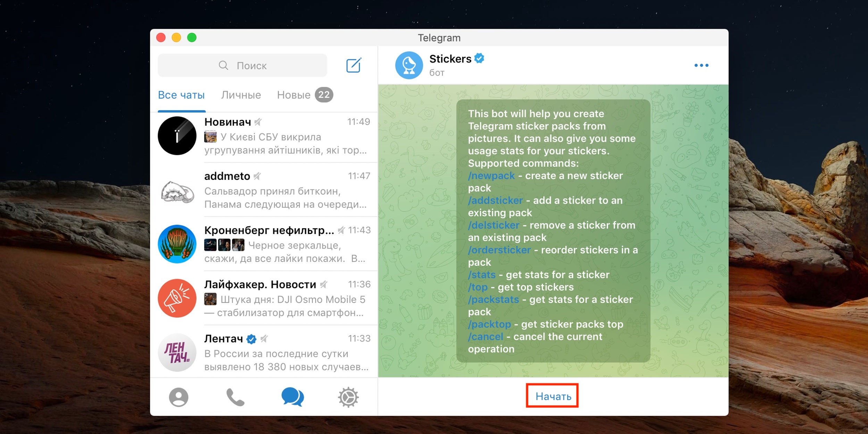This screenshot has width=868, height=434.
Task: Click the verified badge next to Stickers
Action: 479,58
